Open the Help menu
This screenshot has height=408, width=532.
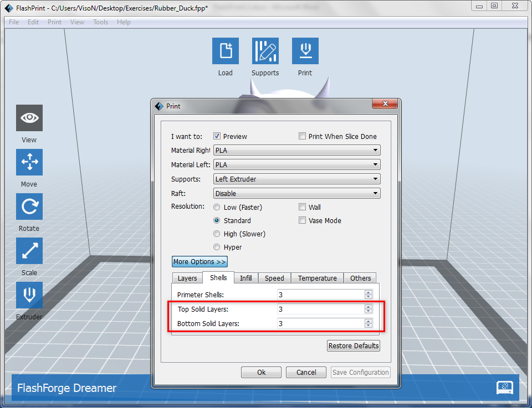pos(124,22)
